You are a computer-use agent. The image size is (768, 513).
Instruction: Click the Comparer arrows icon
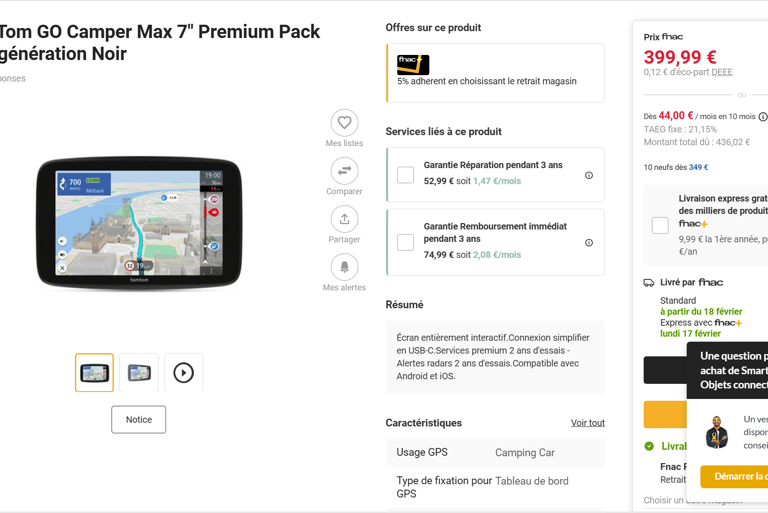344,171
